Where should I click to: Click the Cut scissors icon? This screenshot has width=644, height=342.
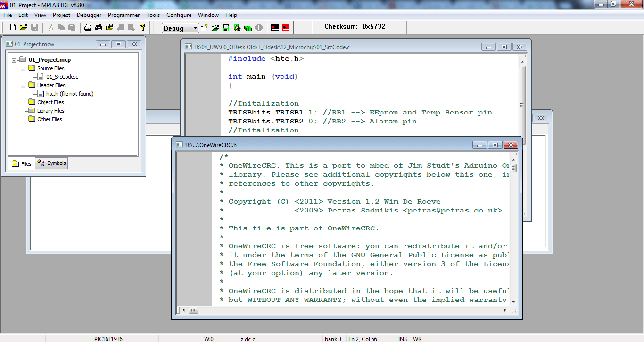pos(50,28)
